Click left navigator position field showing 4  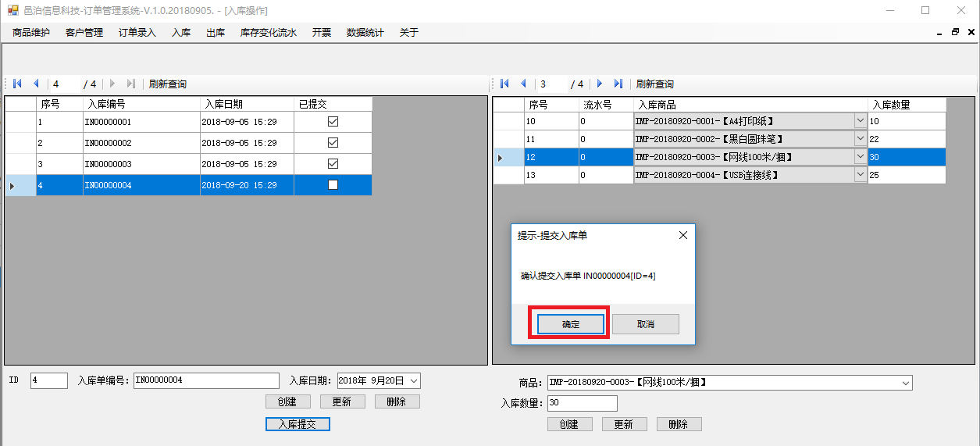64,84
